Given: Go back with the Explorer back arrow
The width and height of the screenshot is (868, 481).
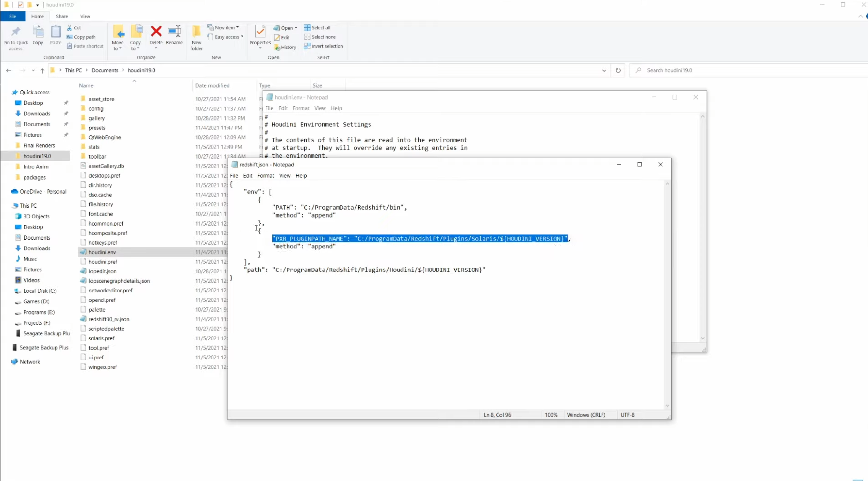Looking at the screenshot, I should click(9, 70).
